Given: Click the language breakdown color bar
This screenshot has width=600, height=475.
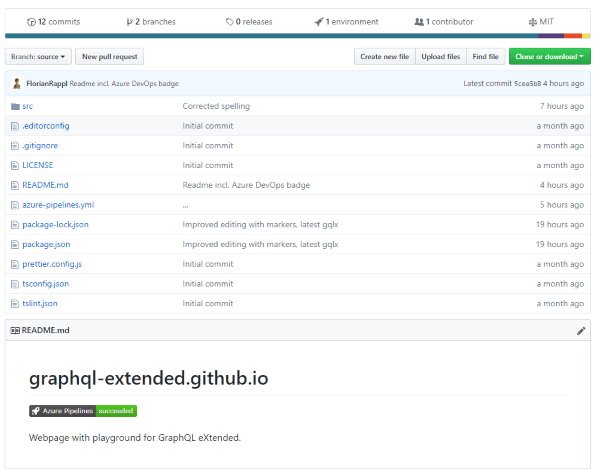Looking at the screenshot, I should [298, 36].
